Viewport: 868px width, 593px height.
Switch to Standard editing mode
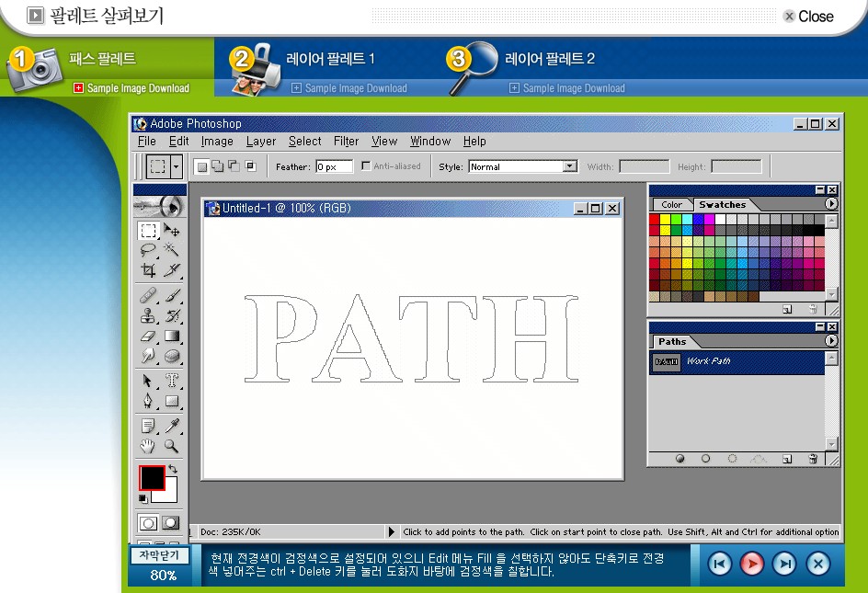tap(148, 523)
